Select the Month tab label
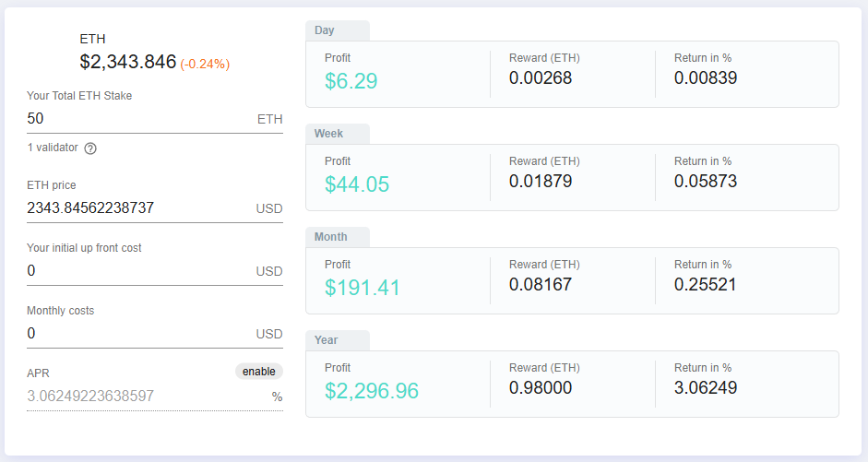Viewport: 868px width, 462px height. (x=330, y=237)
